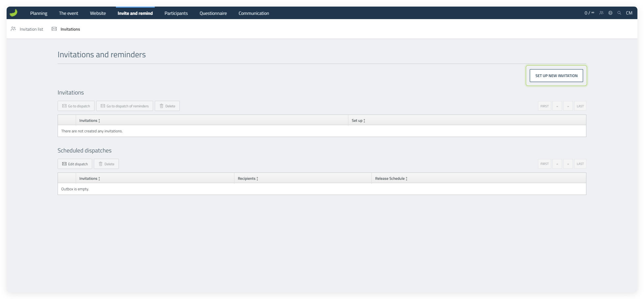Click the globe language icon
644x299 pixels.
pos(610,13)
